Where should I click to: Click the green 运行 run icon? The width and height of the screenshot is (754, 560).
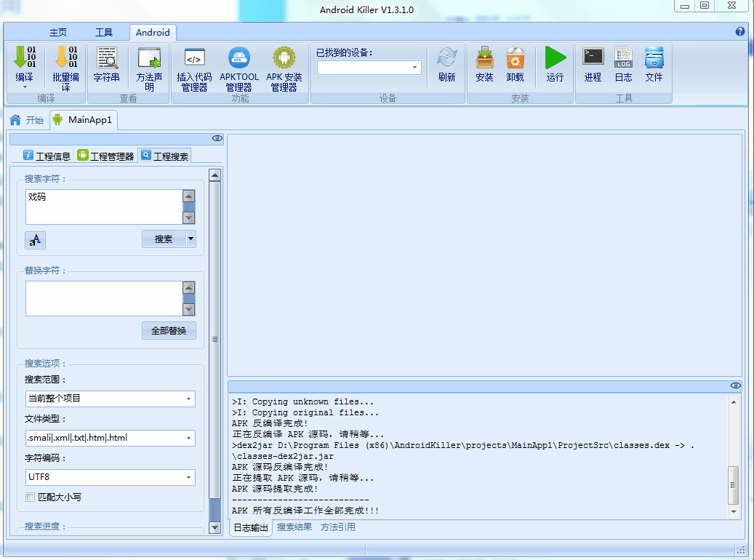click(555, 64)
